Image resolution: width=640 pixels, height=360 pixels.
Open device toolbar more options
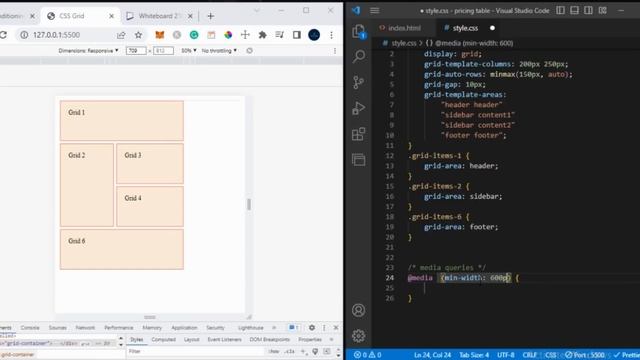pos(335,51)
